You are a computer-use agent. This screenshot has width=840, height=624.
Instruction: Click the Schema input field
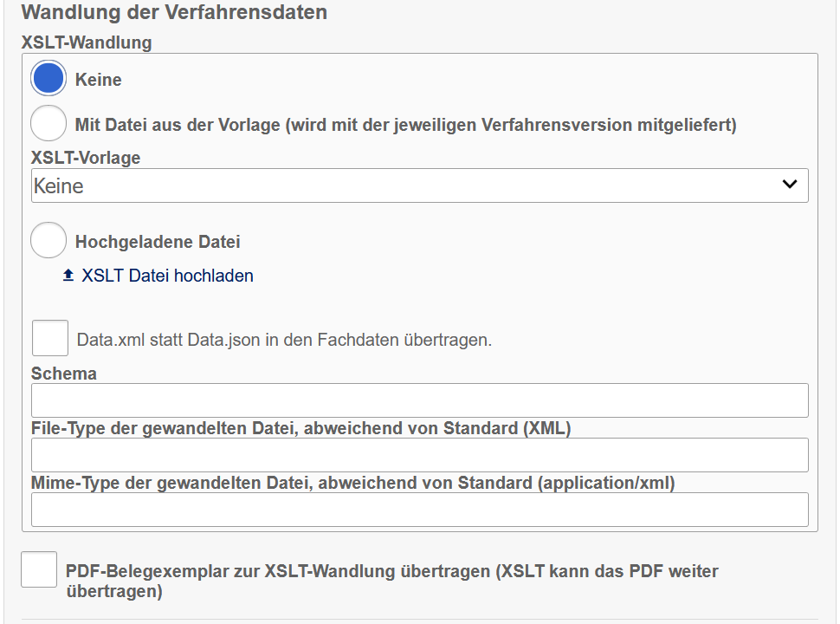point(419,400)
